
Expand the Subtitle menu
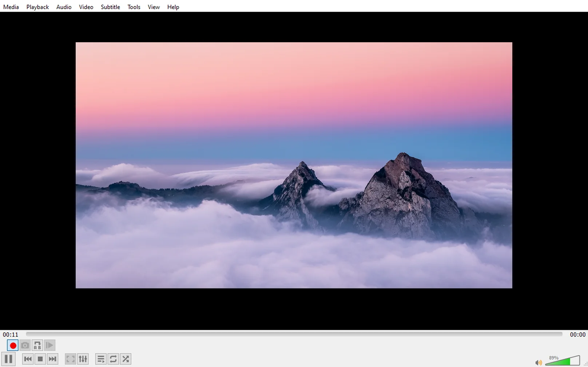(110, 7)
